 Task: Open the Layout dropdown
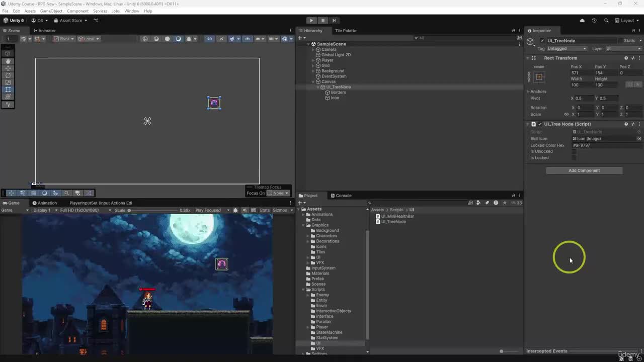pyautogui.click(x=627, y=21)
